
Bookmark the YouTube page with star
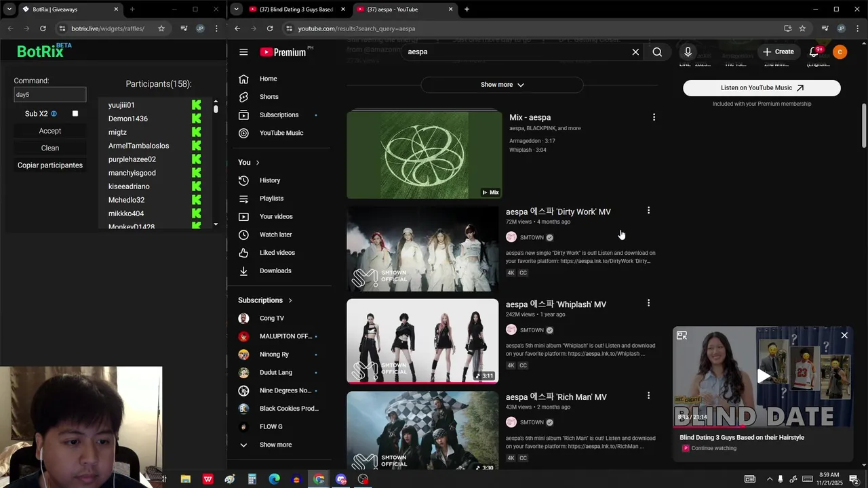coord(802,28)
